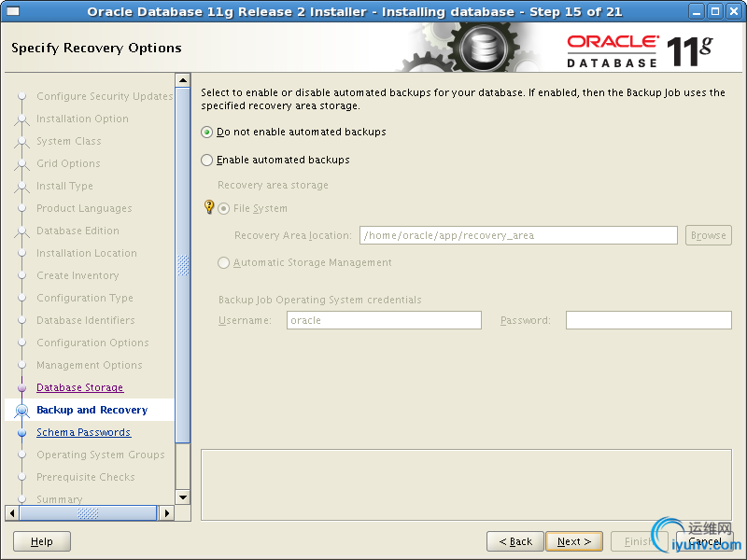Choose Automatic Storage Management radio button
The width and height of the screenshot is (747, 560).
point(223,263)
